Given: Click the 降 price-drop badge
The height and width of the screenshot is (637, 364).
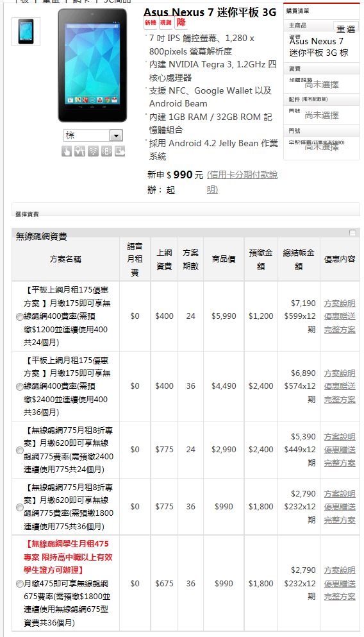Looking at the screenshot, I should click(x=181, y=22).
